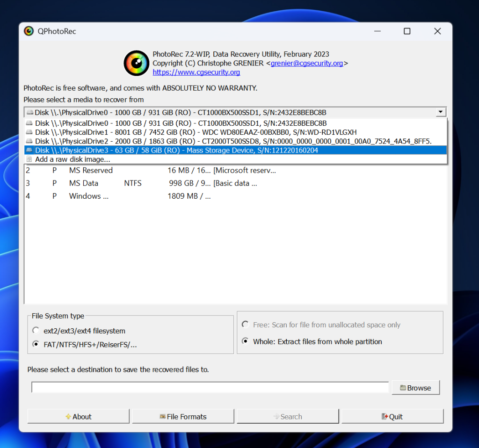Click the picture icon on File Formats
Screen dimensions: 479x448
(x=163, y=417)
